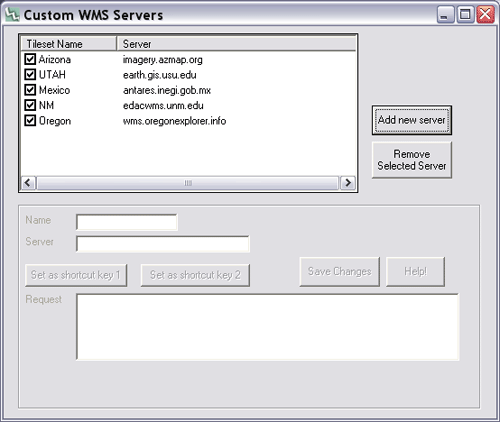
Task: Click the app icon in title bar
Action: [12, 15]
